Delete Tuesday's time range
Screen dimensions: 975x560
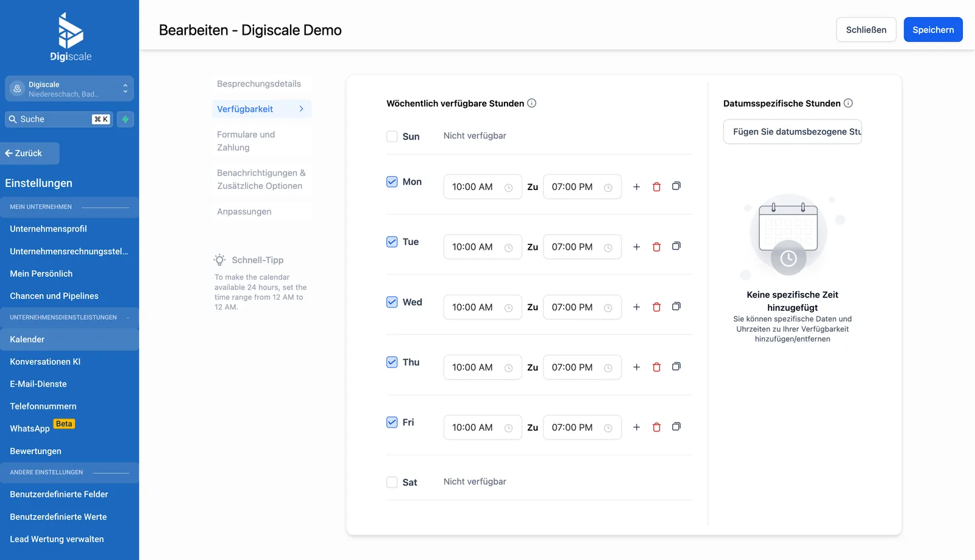coord(656,247)
